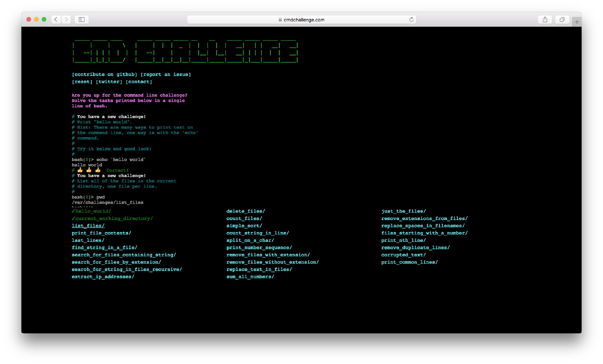Open last_lines/ challenge
This screenshot has width=603, height=364.
(88, 240)
